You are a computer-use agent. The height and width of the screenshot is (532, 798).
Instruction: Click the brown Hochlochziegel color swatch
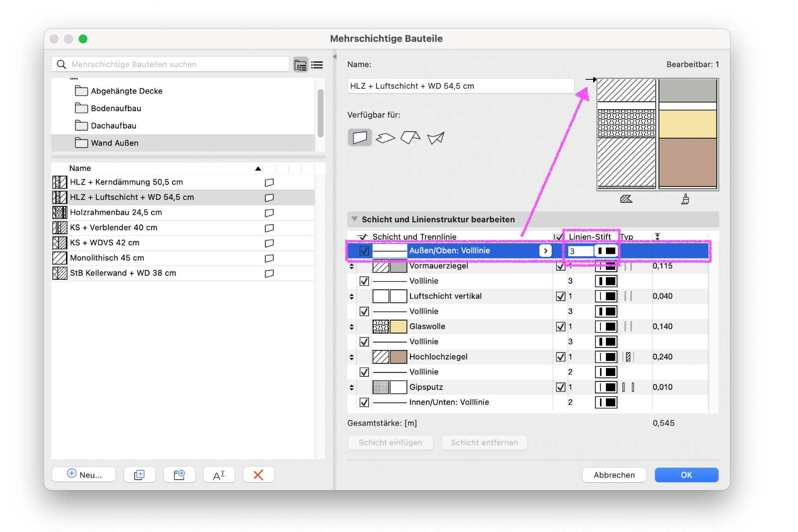tap(399, 357)
